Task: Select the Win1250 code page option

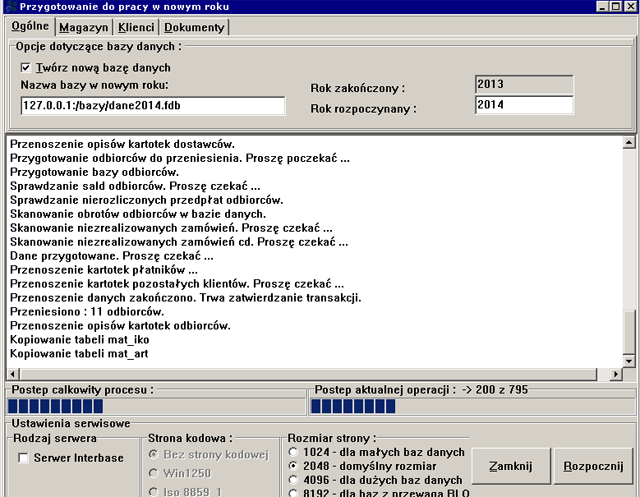Action: click(x=154, y=474)
